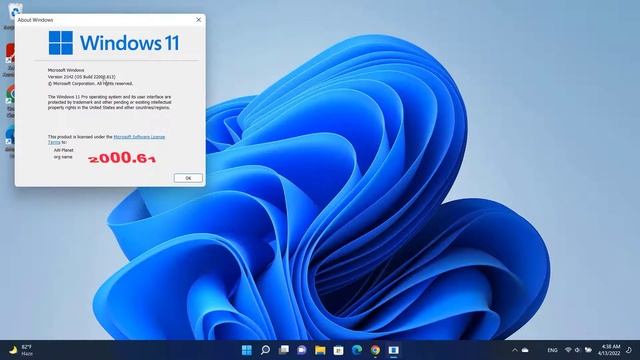Click the 'Aditi Planet' licensee name
This screenshot has height=360, width=640.
(x=64, y=150)
